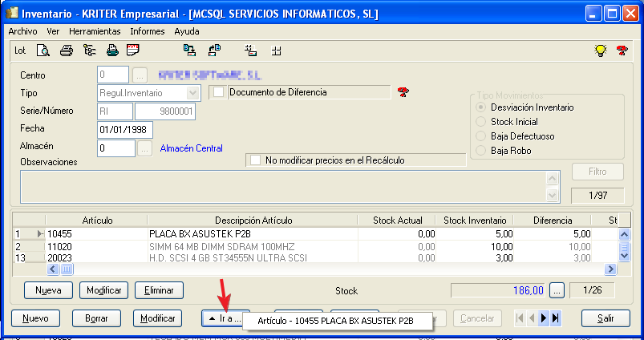Select Baja Defectuoso radio option

480,136
